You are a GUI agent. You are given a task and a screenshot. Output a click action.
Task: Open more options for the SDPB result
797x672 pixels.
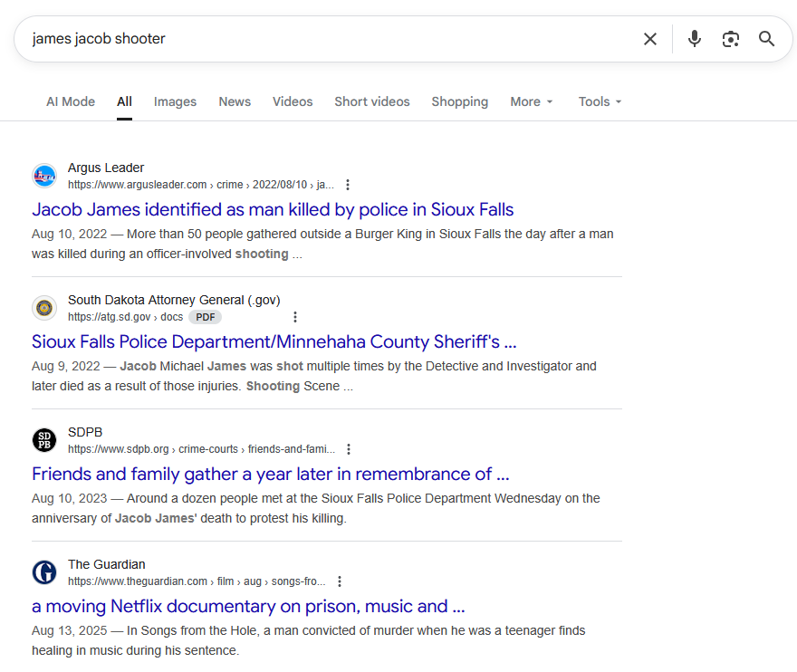(349, 449)
